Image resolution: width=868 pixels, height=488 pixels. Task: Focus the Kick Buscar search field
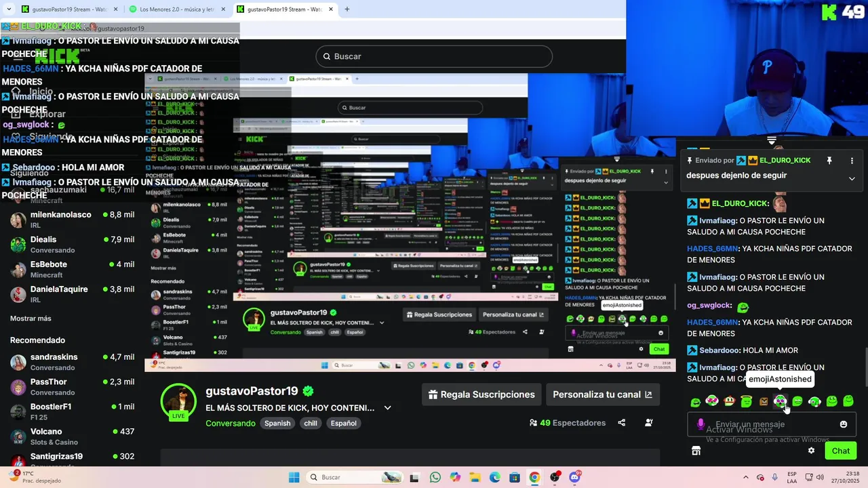pos(434,56)
